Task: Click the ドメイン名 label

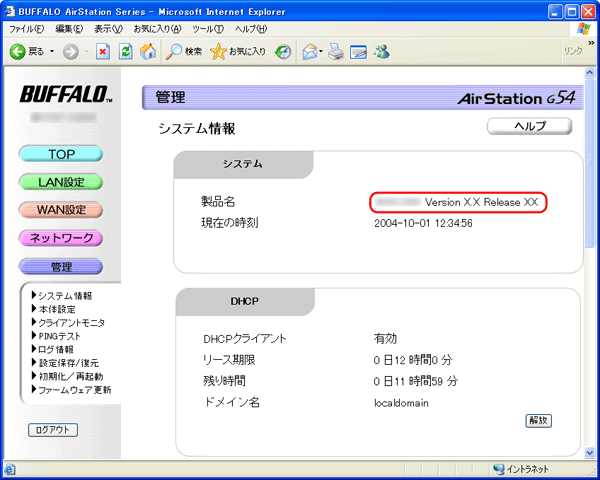Action: (232, 402)
